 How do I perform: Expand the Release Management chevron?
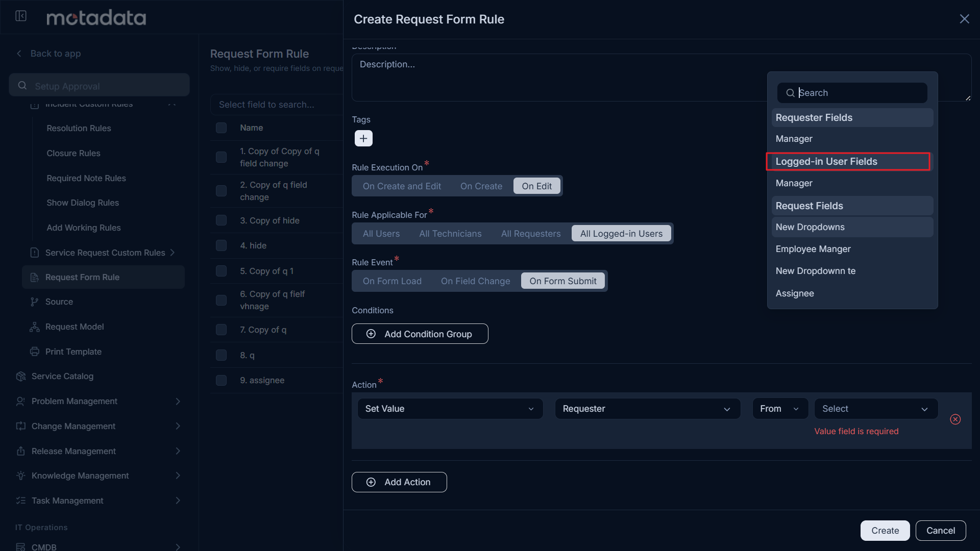(x=178, y=451)
